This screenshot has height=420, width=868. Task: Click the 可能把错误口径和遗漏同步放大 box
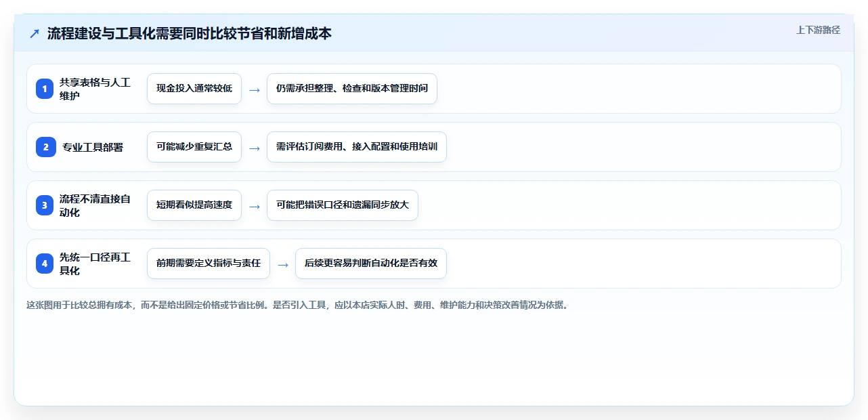343,205
